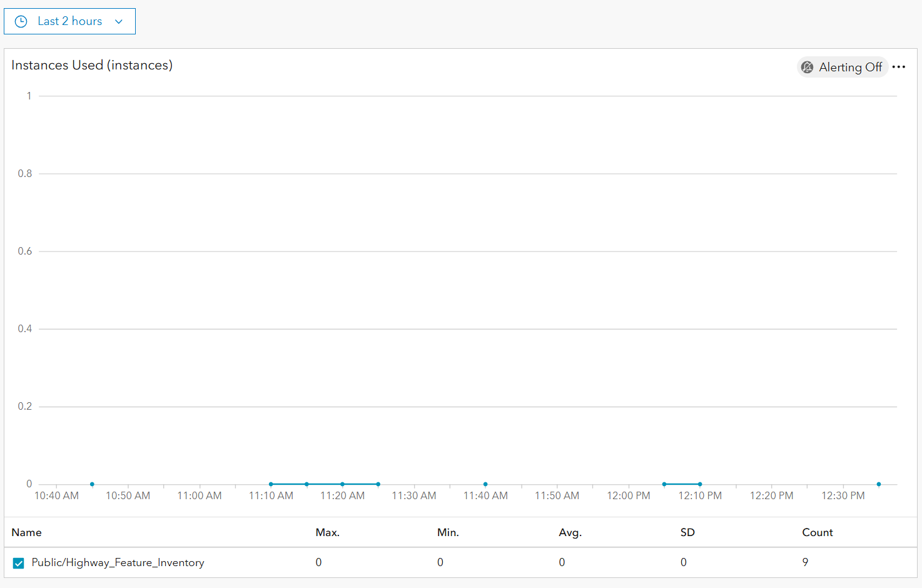The width and height of the screenshot is (922, 588).
Task: Select the data point at 10:48 AM
Action: tap(92, 484)
